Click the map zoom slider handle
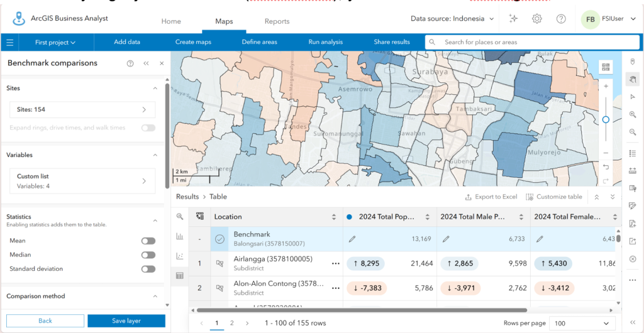 [x=606, y=120]
